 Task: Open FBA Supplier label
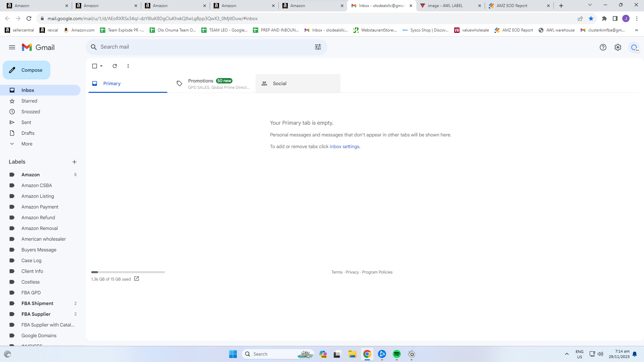click(x=40, y=314)
